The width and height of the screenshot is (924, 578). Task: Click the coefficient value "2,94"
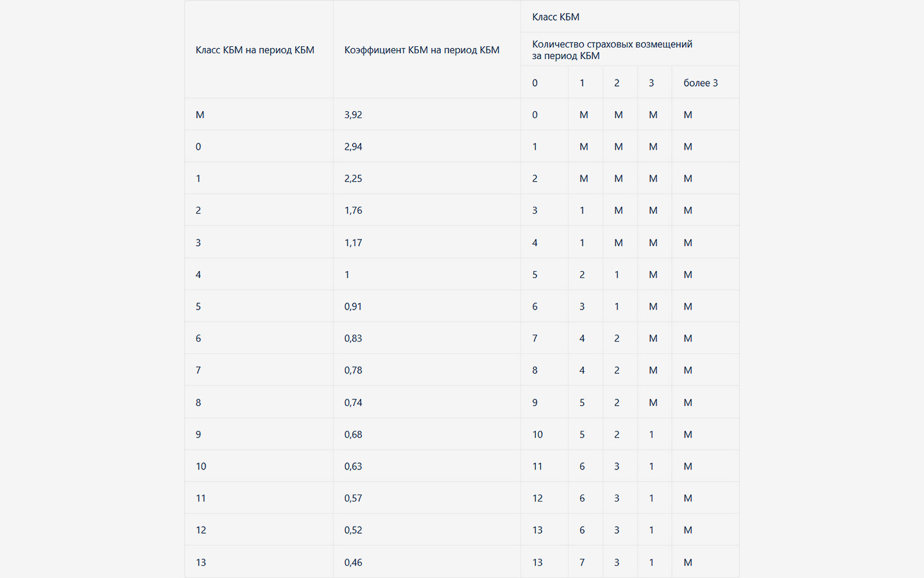(x=353, y=146)
